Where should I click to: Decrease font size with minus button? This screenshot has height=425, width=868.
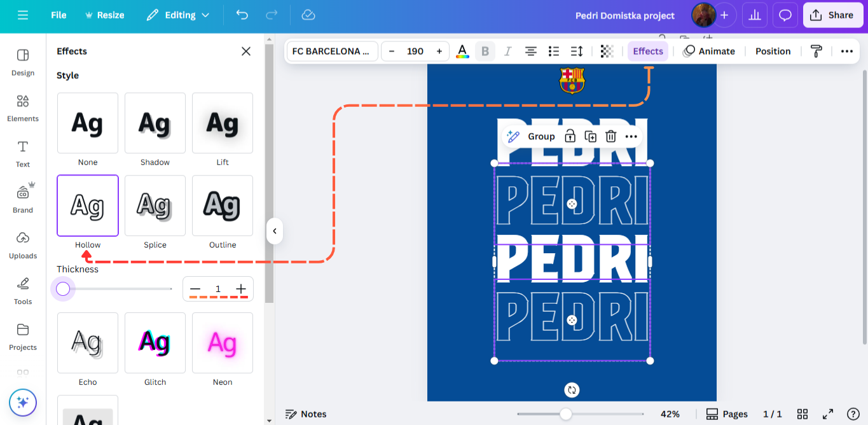[x=392, y=52]
